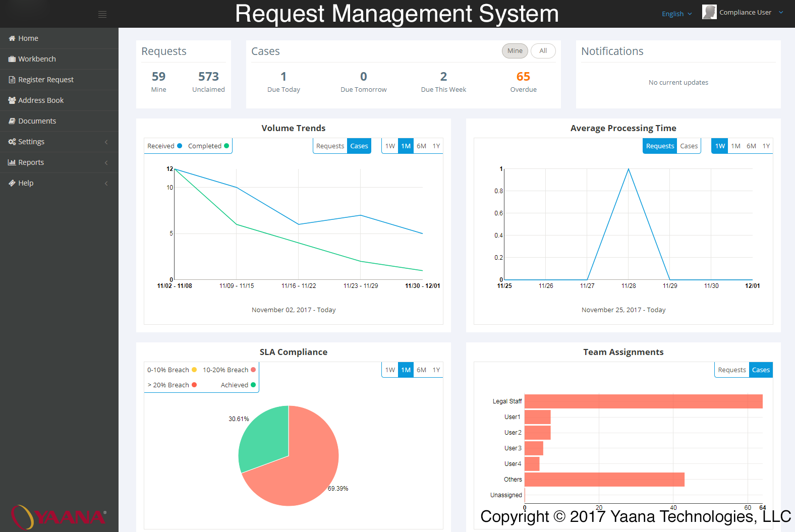This screenshot has height=532, width=795.
Task: Click the Documents book icon
Action: [12, 121]
